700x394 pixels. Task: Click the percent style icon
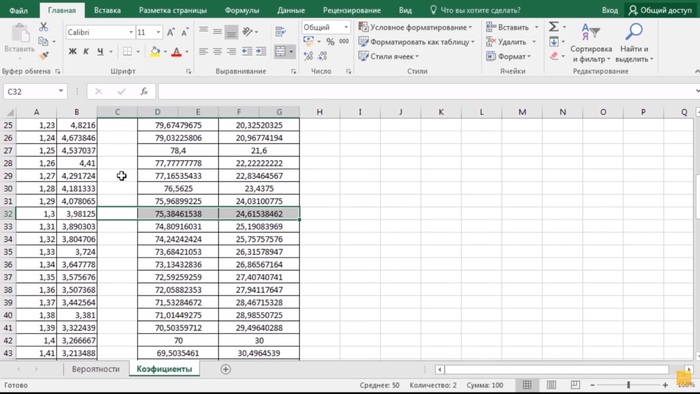[x=330, y=41]
